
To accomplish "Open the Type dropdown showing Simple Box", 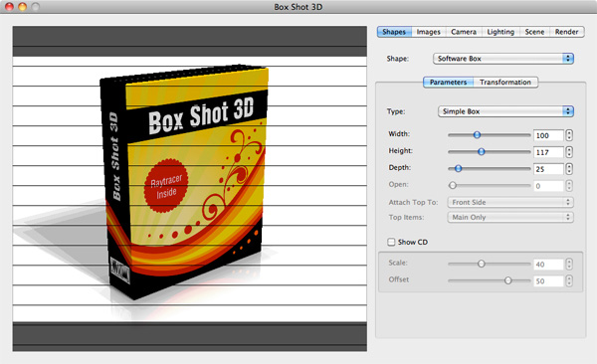I will point(505,111).
